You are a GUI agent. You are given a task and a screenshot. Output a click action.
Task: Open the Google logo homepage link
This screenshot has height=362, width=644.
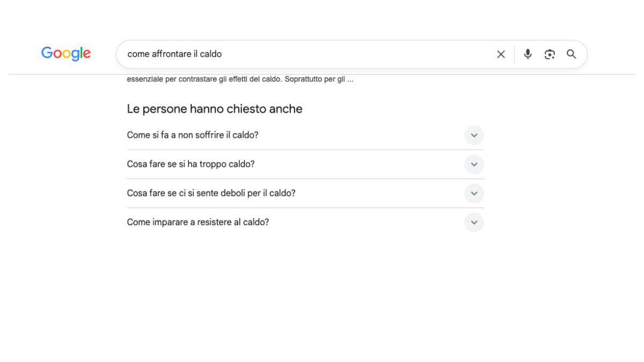point(66,54)
